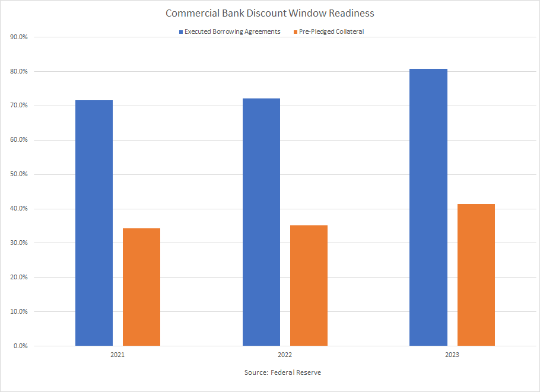Click the 2023 category axis label
540x392 pixels.
pyautogui.click(x=452, y=355)
